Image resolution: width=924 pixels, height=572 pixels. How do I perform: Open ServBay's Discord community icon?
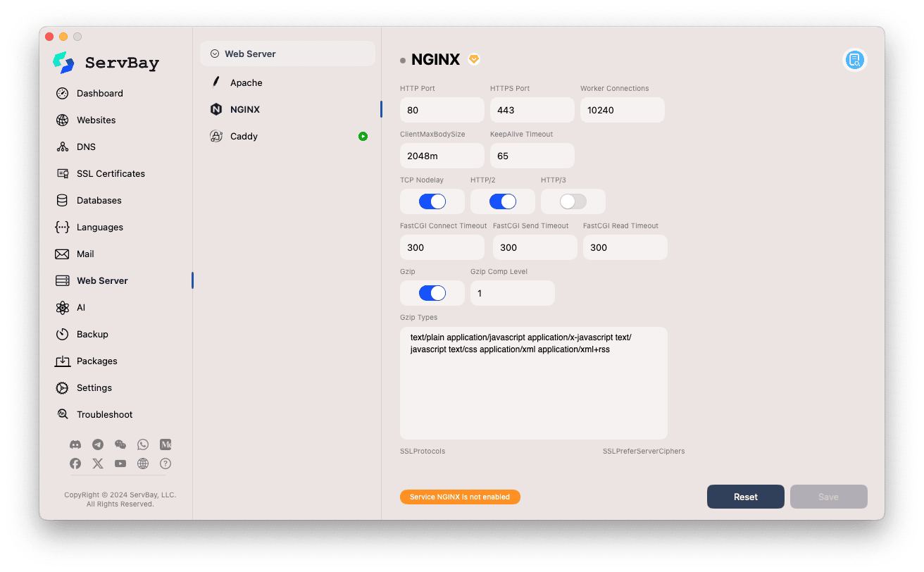click(75, 444)
